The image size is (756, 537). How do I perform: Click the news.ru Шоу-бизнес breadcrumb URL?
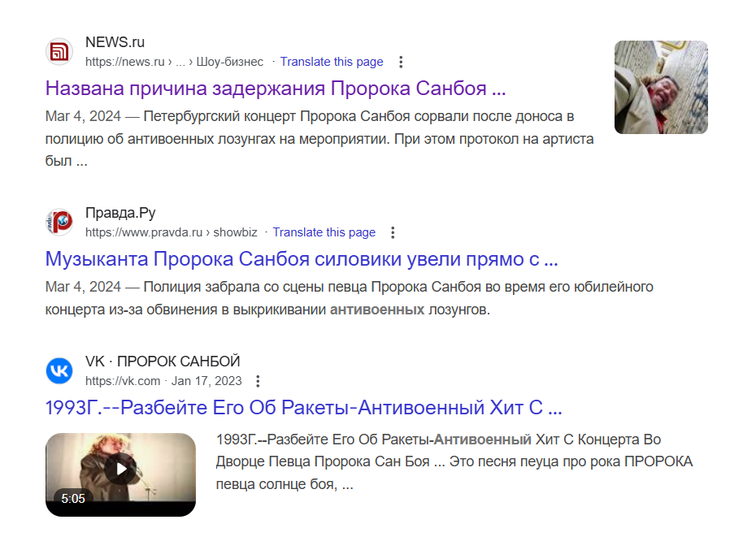174,62
